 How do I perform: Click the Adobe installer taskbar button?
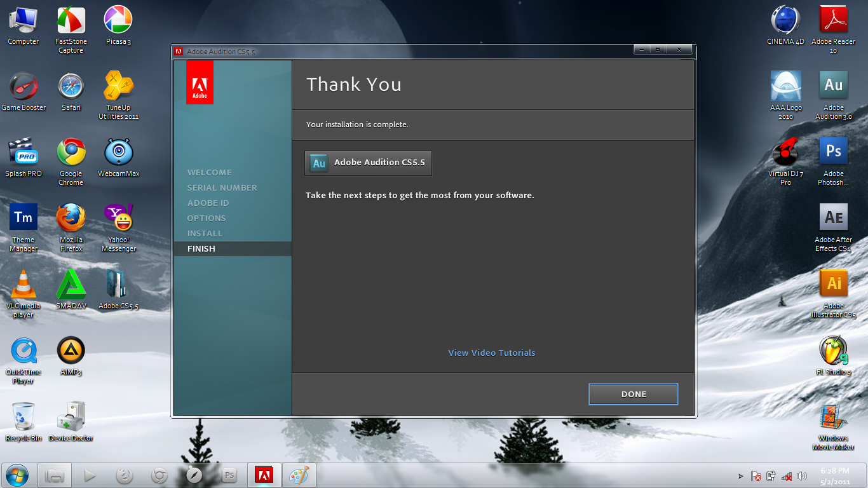(264, 475)
